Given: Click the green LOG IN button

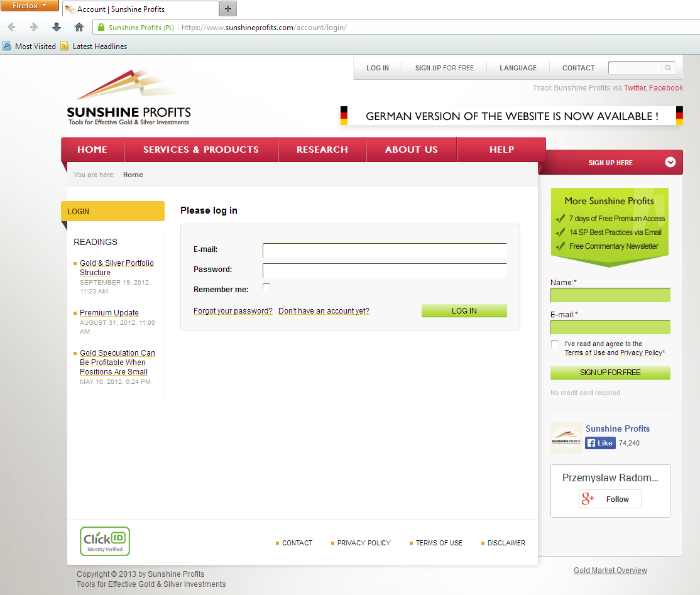Looking at the screenshot, I should pyautogui.click(x=464, y=310).
